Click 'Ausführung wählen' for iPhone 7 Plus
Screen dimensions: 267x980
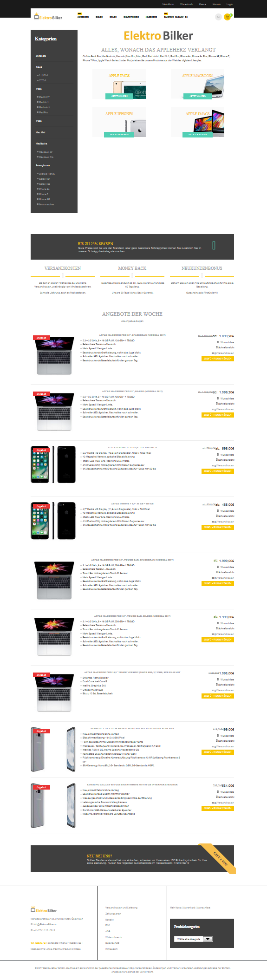[x=218, y=471]
